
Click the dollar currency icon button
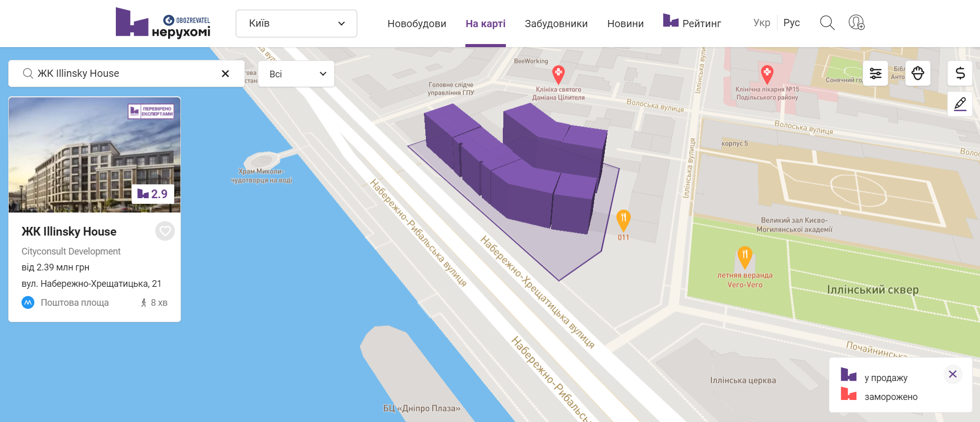[959, 74]
